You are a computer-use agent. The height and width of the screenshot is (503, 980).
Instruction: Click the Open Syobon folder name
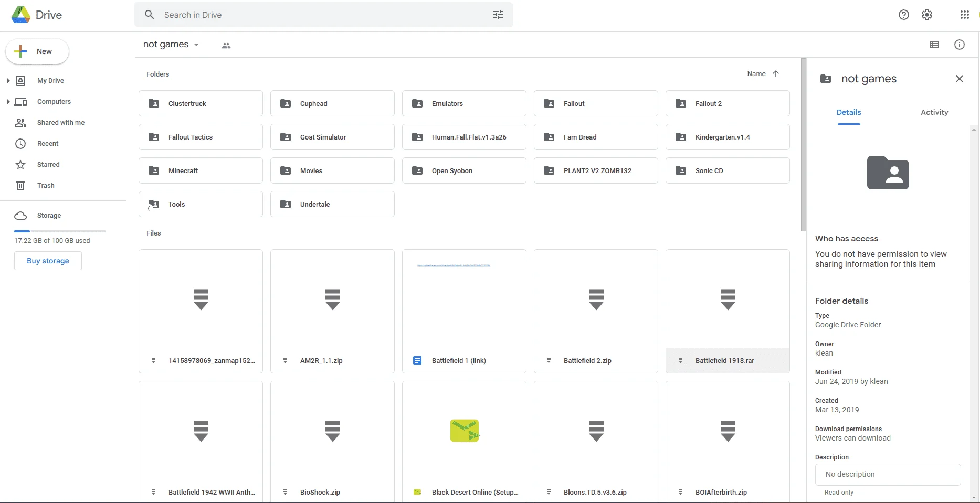point(452,170)
